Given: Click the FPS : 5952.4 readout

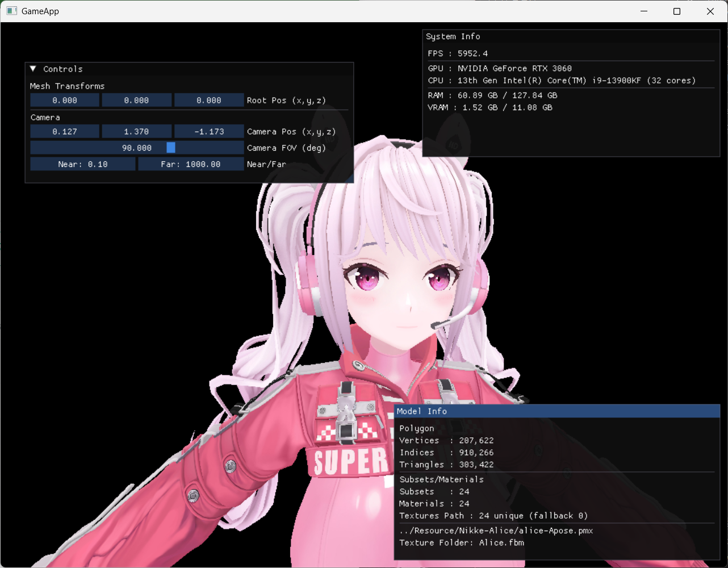Looking at the screenshot, I should pyautogui.click(x=458, y=53).
